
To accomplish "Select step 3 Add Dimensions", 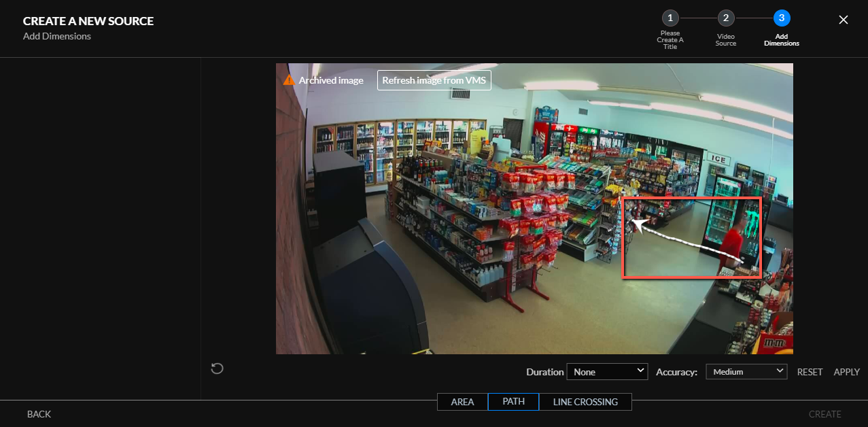I will [782, 18].
